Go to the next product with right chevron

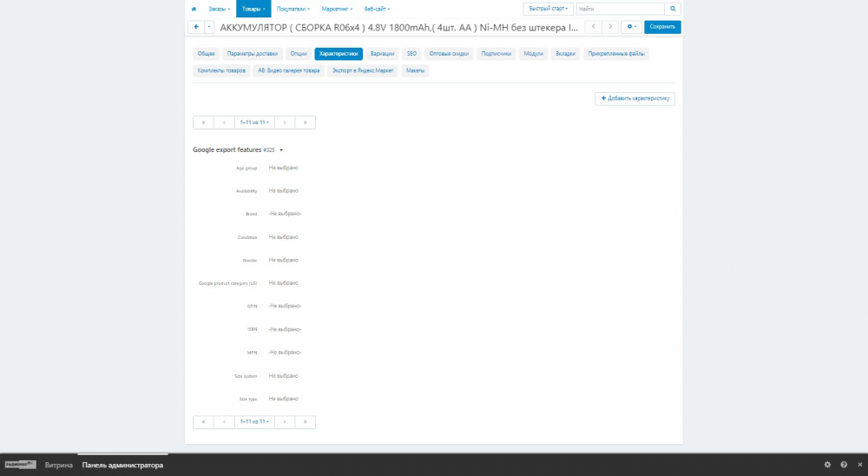coord(611,27)
